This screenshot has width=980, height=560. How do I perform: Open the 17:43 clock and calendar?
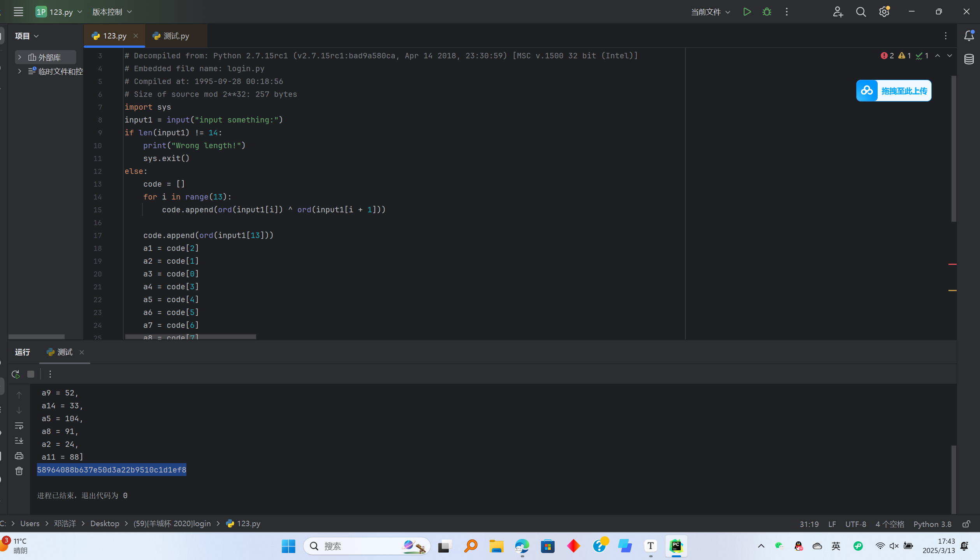point(938,546)
